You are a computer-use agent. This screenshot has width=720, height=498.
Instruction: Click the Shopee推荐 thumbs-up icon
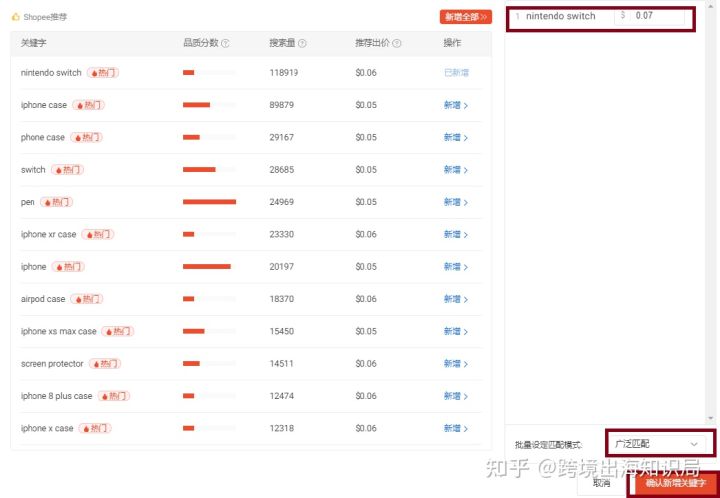(x=16, y=17)
